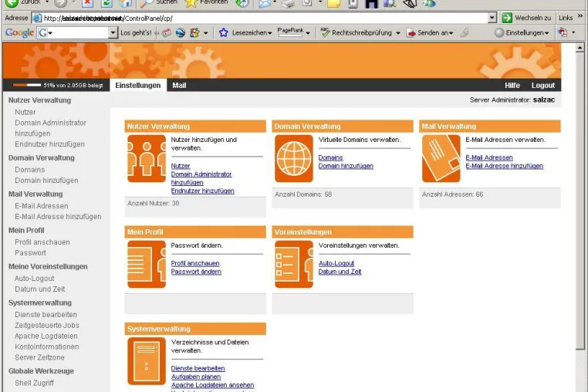
Task: Click into the Google search field
Action: [78, 33]
